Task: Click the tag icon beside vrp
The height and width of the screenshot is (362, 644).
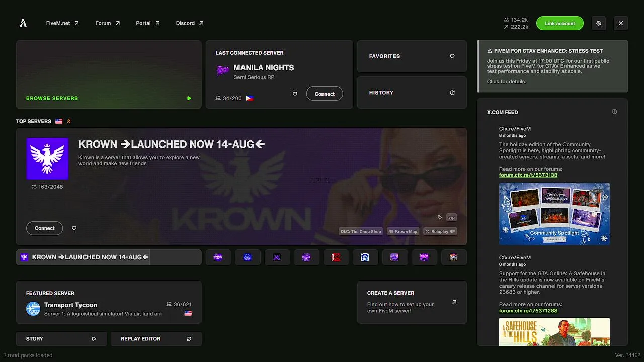Action: point(440,217)
